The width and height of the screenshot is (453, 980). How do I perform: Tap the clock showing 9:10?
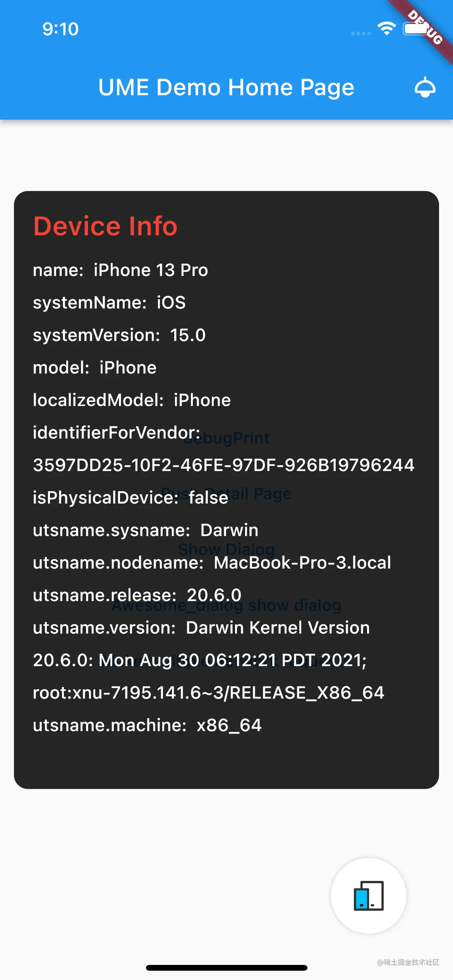coord(60,28)
